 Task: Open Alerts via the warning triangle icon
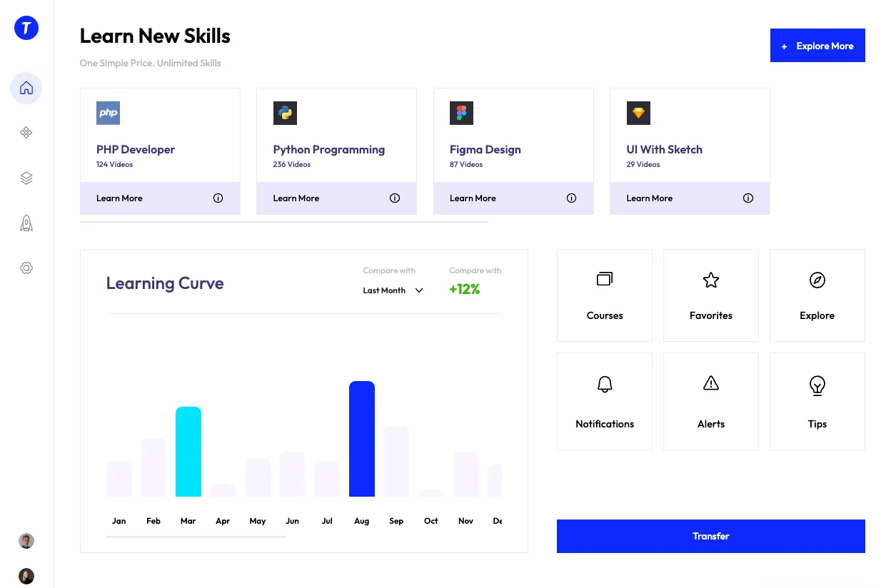point(710,383)
